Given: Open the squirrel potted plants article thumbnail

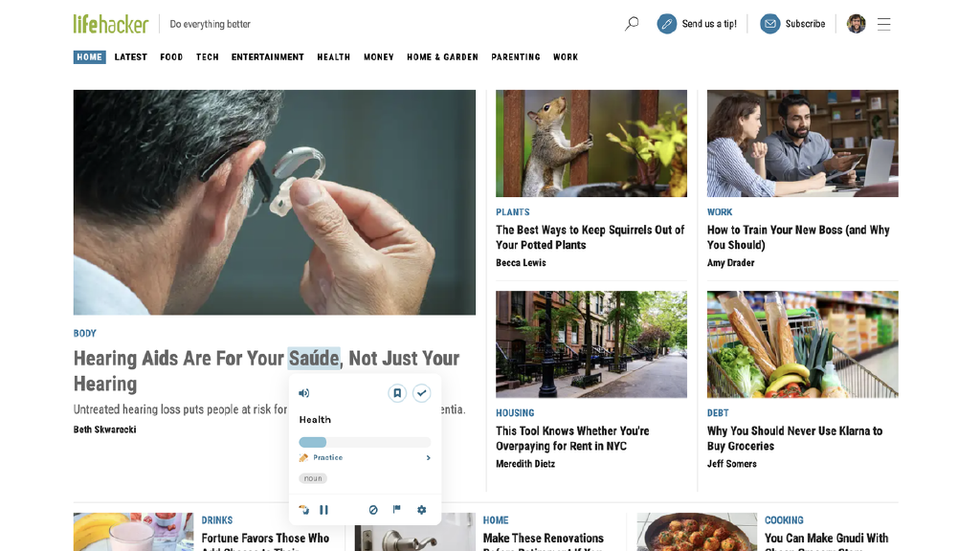Looking at the screenshot, I should tap(590, 143).
